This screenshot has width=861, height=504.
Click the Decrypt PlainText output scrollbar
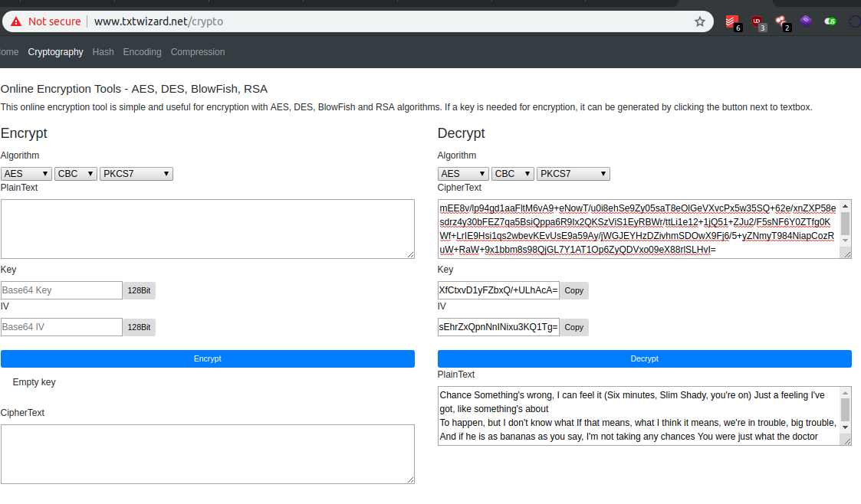846,409
